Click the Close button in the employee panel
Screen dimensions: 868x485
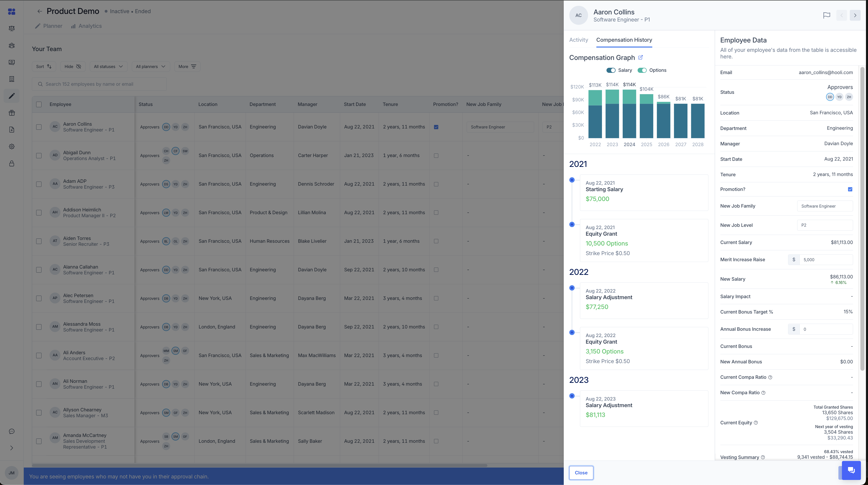click(581, 473)
